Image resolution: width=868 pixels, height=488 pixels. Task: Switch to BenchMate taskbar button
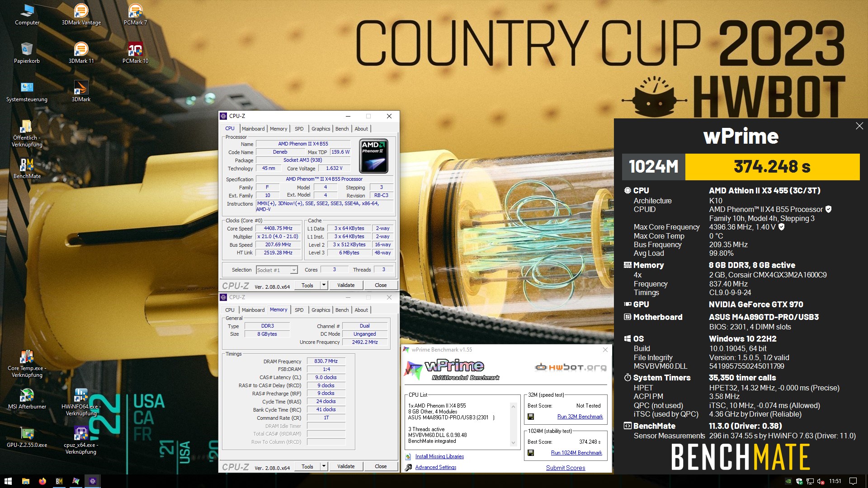click(x=59, y=481)
